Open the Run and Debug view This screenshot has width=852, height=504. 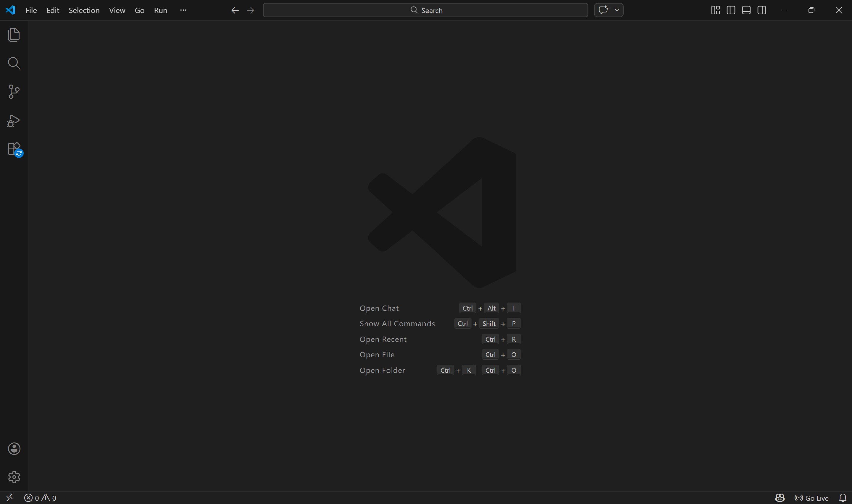(x=14, y=121)
